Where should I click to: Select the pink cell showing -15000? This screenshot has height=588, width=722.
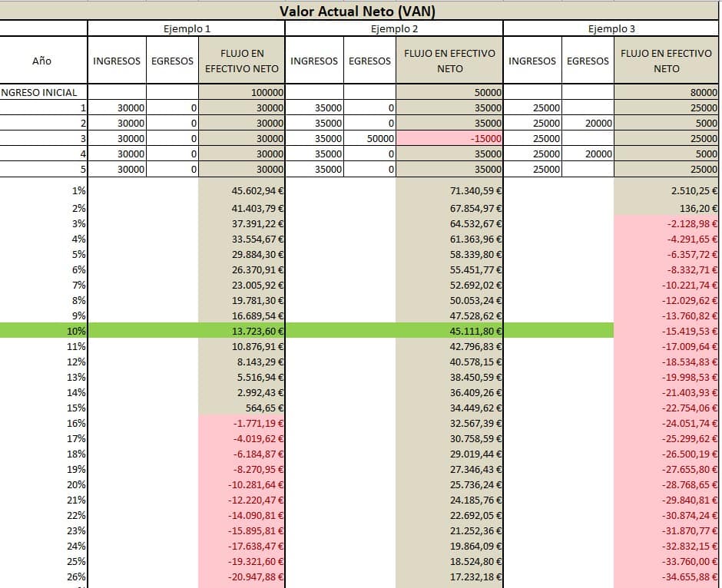449,138
